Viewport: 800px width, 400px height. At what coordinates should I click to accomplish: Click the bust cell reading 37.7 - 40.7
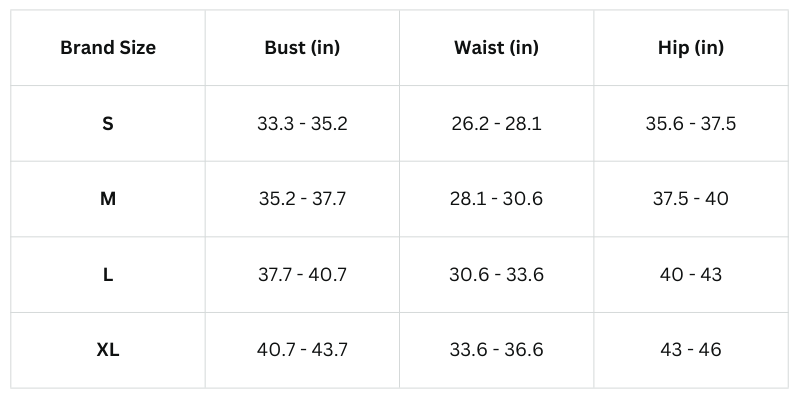coord(302,274)
